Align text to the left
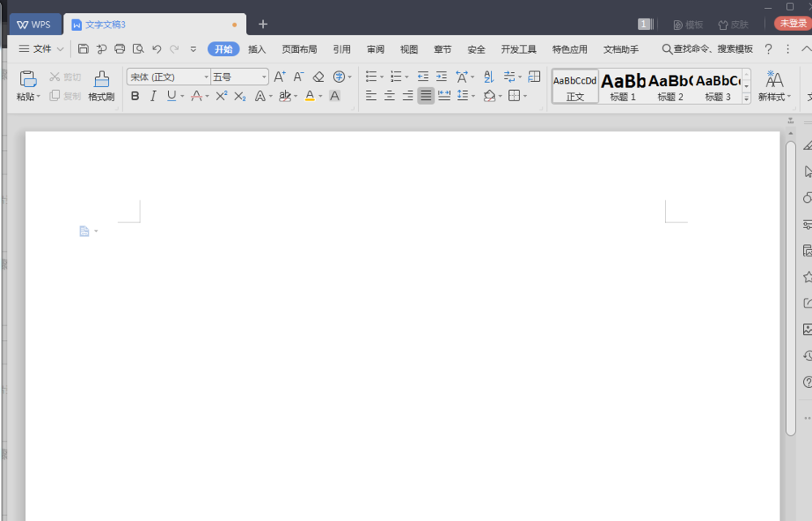 371,96
